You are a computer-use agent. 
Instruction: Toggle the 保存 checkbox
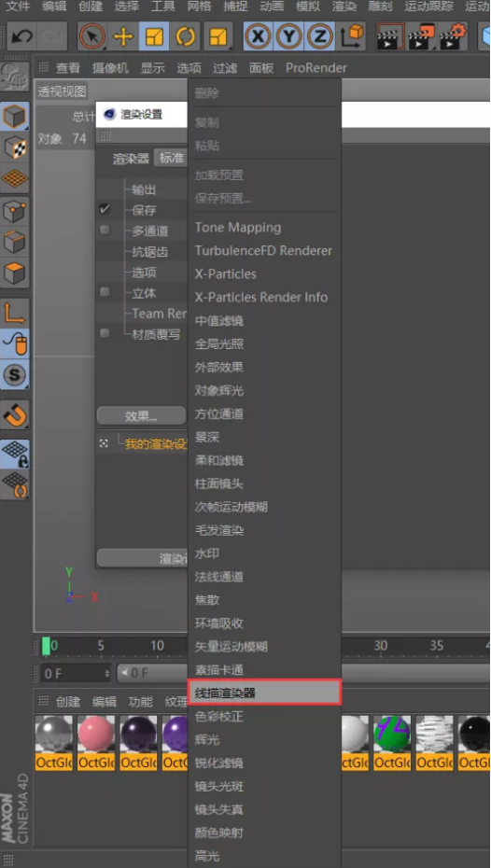tap(104, 210)
